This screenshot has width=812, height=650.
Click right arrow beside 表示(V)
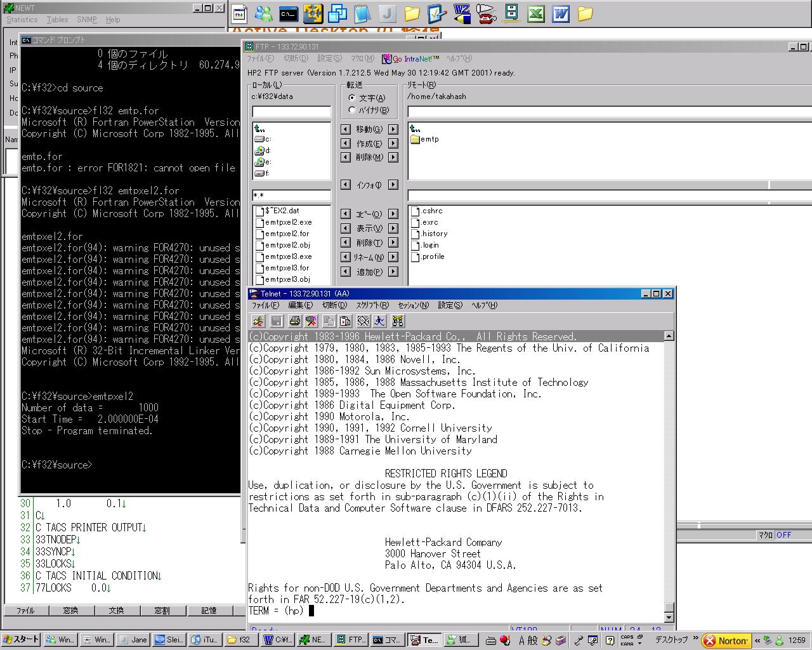tap(393, 229)
